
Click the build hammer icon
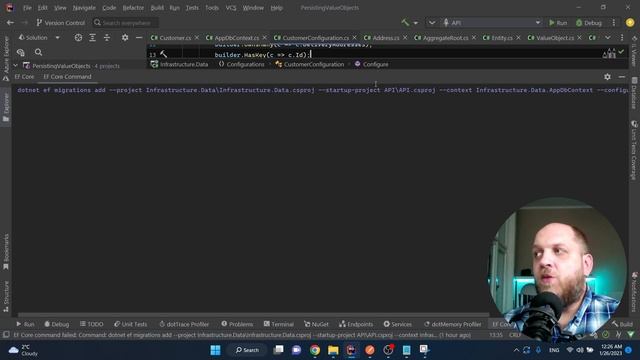pos(405,22)
